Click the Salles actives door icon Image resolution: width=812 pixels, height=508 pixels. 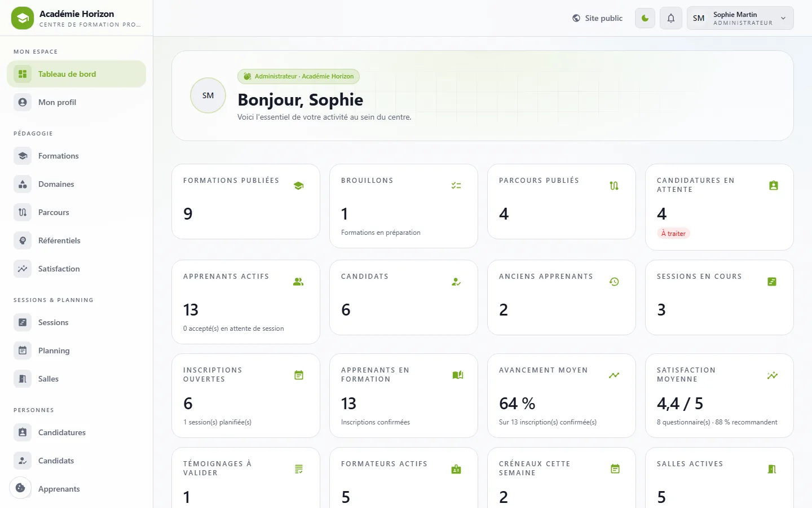pos(772,468)
